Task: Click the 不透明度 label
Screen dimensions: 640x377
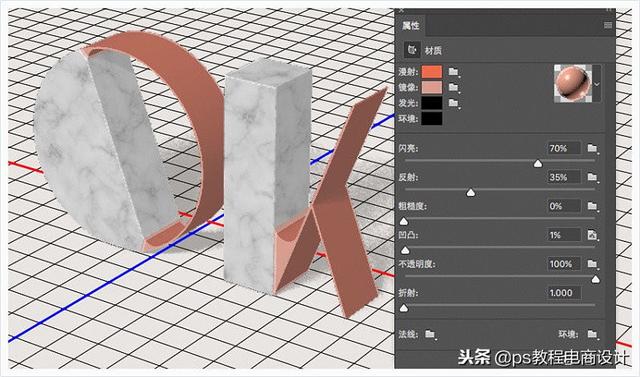Action: tap(417, 264)
